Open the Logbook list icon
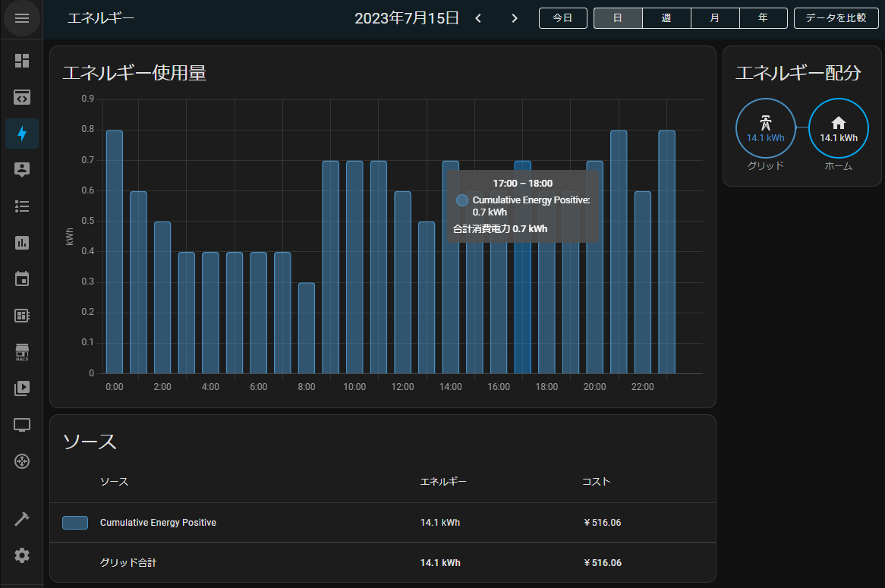 click(x=21, y=206)
